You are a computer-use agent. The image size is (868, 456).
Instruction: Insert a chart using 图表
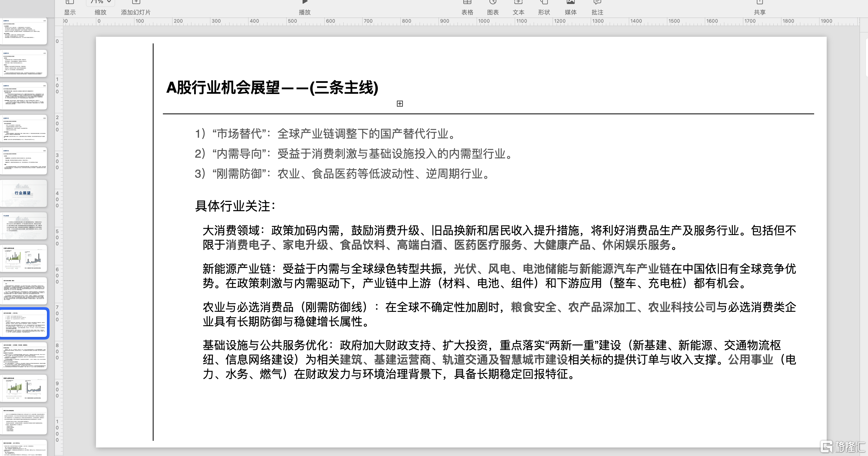[493, 8]
